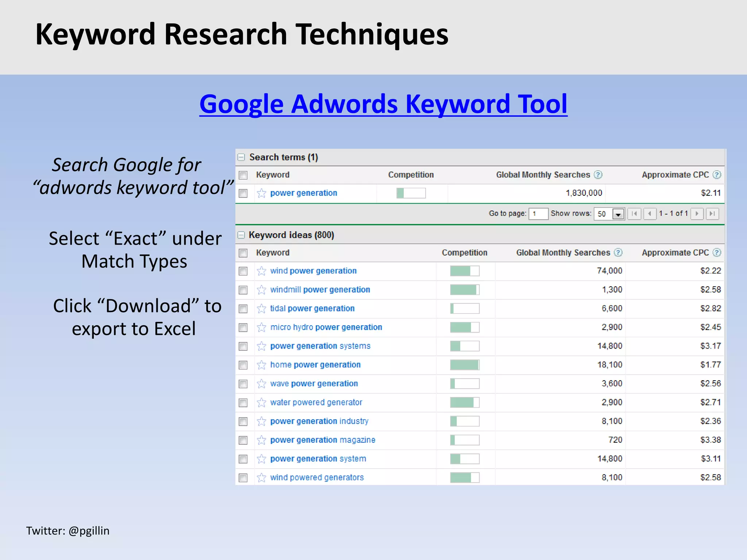Sort Keyword ideas by Global Monthly Searches
The width and height of the screenshot is (747, 560).
tap(563, 253)
